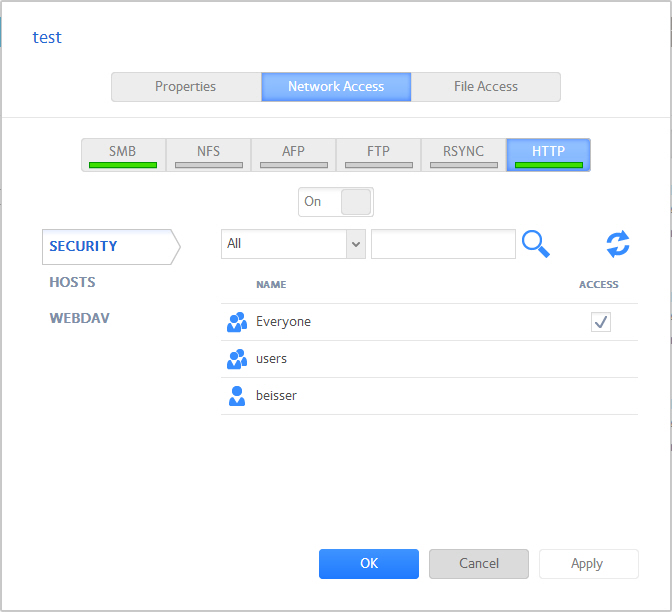Click the Cancel button
Image resolution: width=672 pixels, height=612 pixels.
(479, 564)
